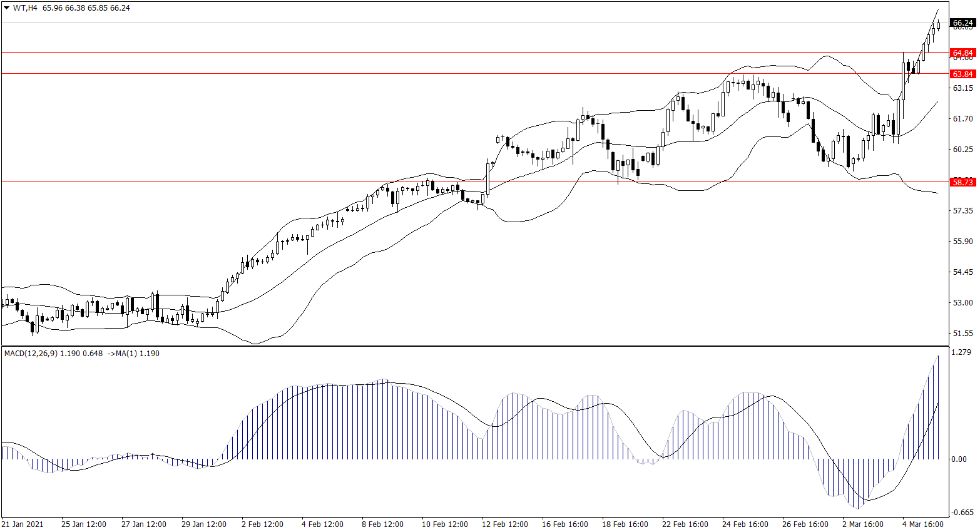Click the 57.35 price axis label
The width and height of the screenshot is (980, 532).
(962, 211)
